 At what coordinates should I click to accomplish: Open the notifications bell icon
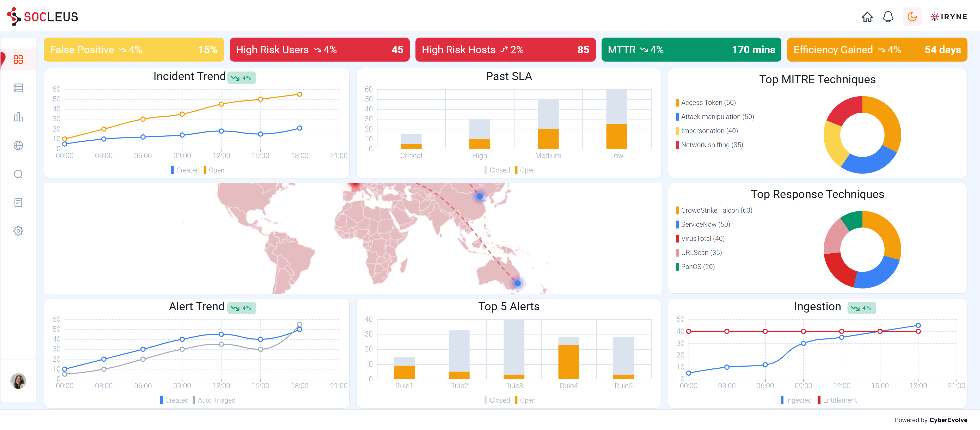point(888,17)
